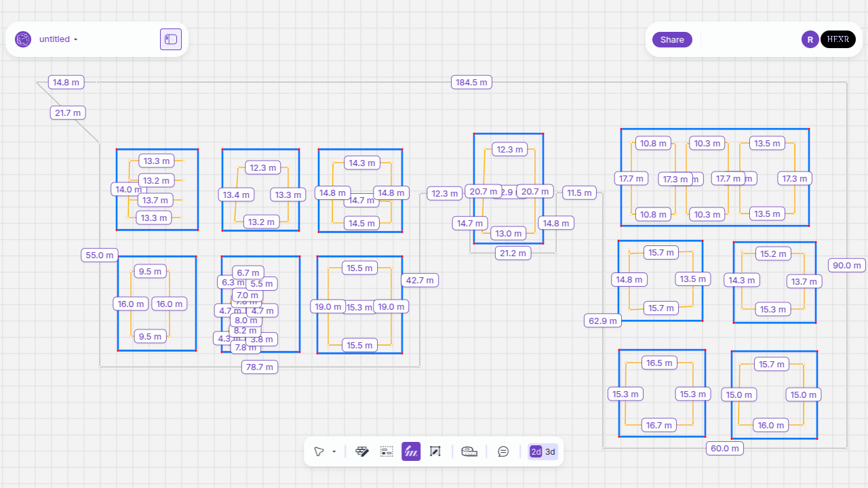Select the pointer selection tool
Viewport: 868px width, 488px height.
tap(319, 451)
